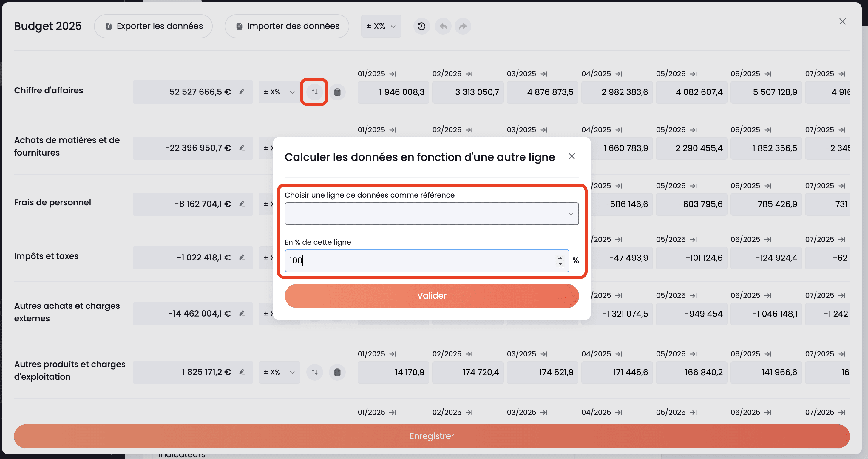Screen dimensions: 868x459
Task: Edit the Achats de matières total with pencil icon
Action: [x=242, y=148]
